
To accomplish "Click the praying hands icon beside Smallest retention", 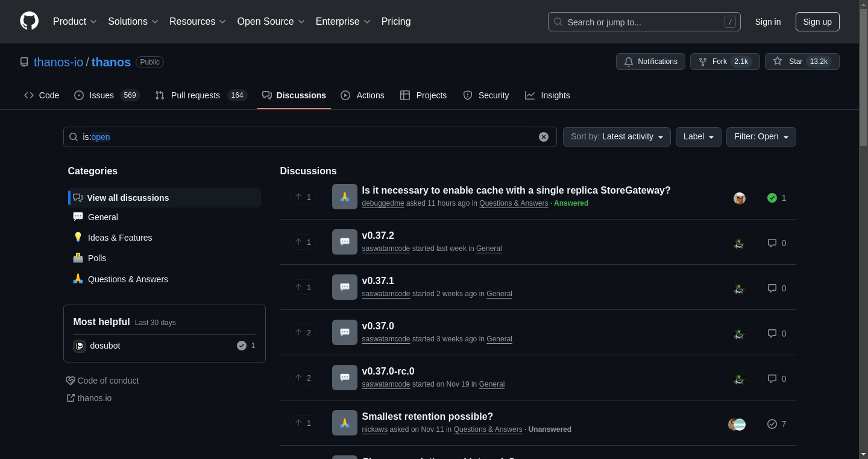I will (345, 423).
